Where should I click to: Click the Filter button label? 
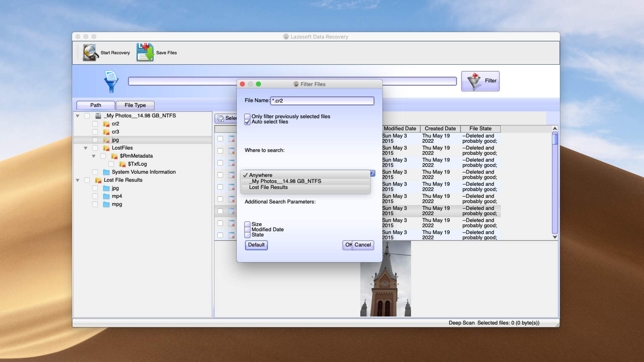[x=490, y=81]
